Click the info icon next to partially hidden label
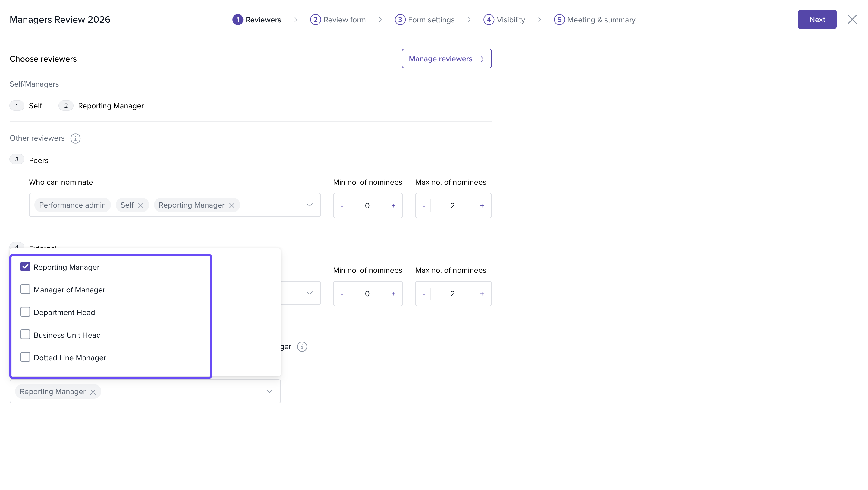868x490 pixels. point(302,347)
